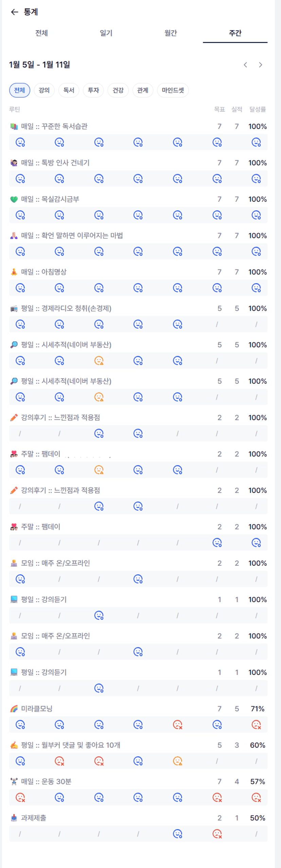Click the first smiley under 아침명상
This screenshot has width=281, height=868.
(20, 288)
